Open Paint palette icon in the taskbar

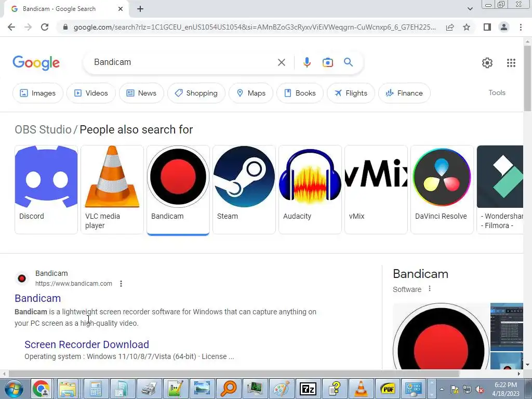(281, 389)
